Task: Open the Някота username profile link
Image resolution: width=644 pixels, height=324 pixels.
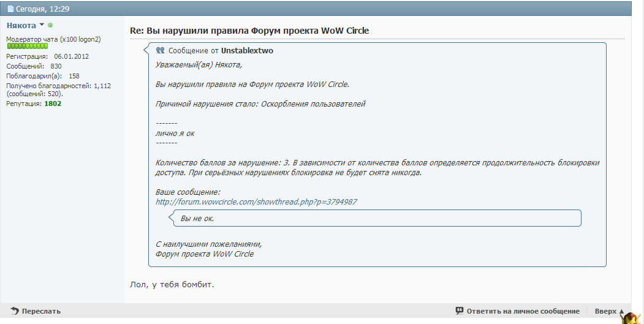Action: [x=21, y=26]
